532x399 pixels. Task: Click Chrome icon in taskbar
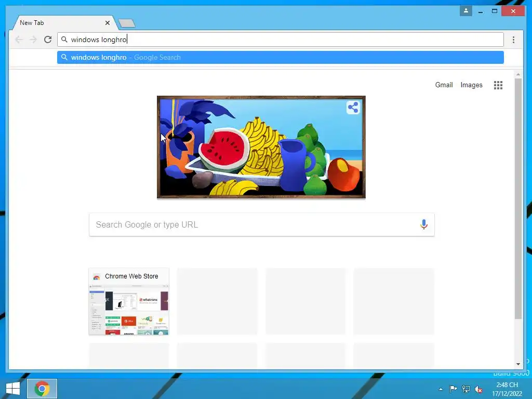42,389
